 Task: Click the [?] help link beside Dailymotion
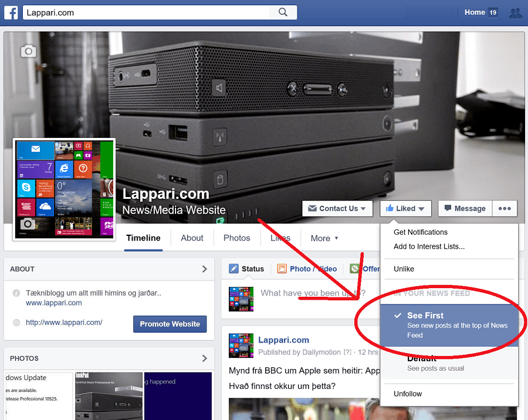(x=347, y=353)
